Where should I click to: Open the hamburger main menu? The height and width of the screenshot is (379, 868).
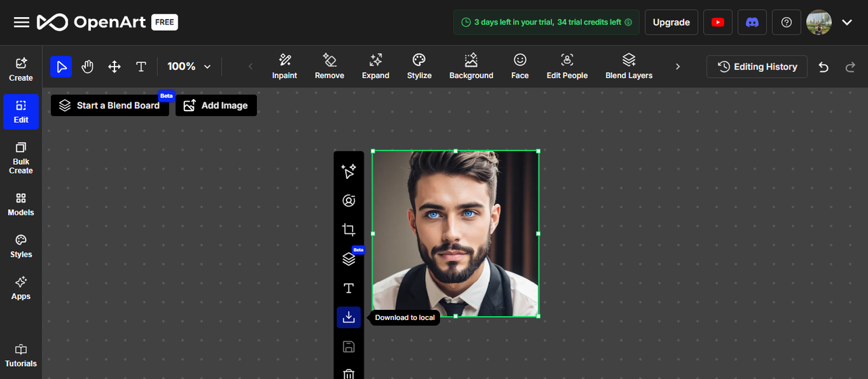coord(22,22)
